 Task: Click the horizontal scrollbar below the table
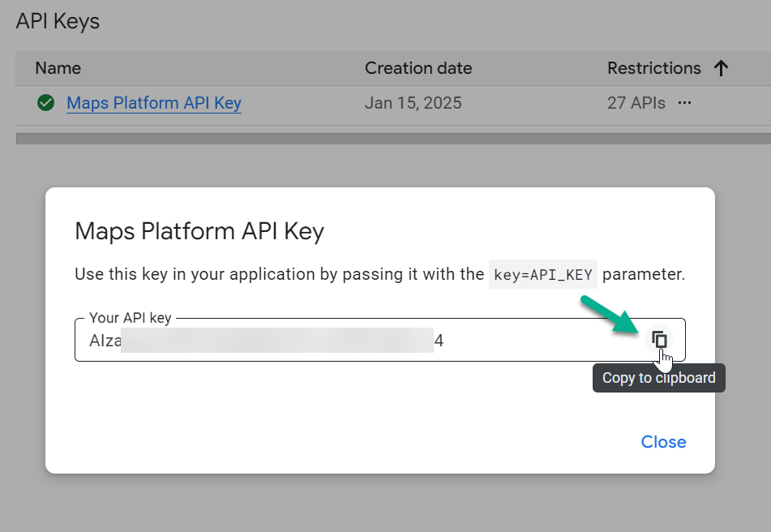393,139
